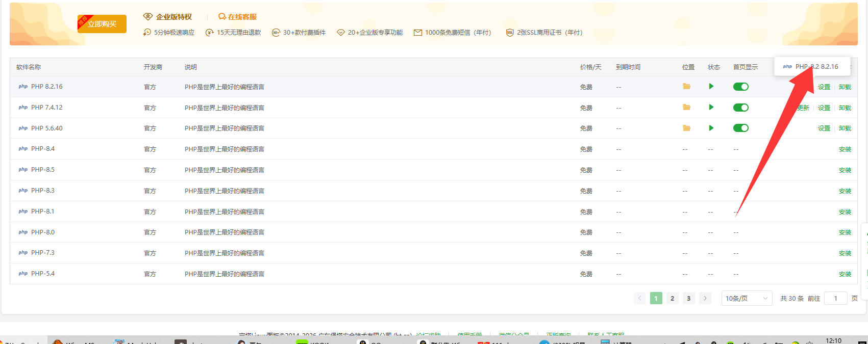The width and height of the screenshot is (868, 344).
Task: Open the folder location of PHP 8.2.16
Action: click(686, 87)
